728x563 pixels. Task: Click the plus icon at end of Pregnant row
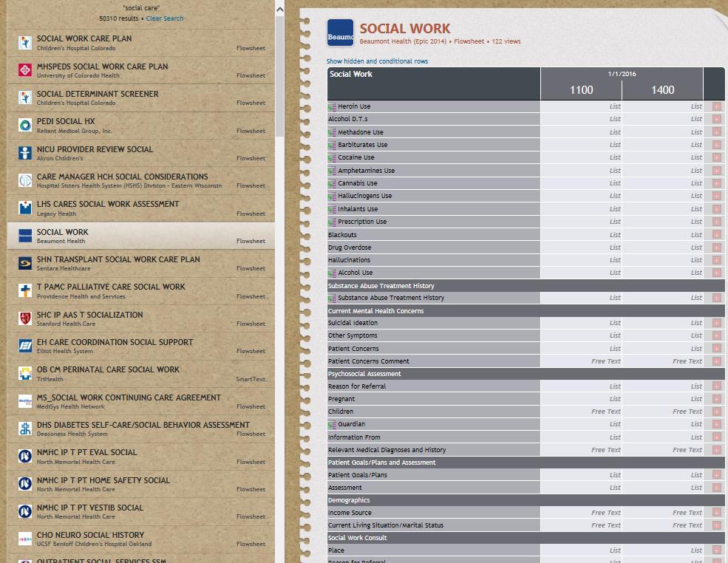(x=717, y=399)
